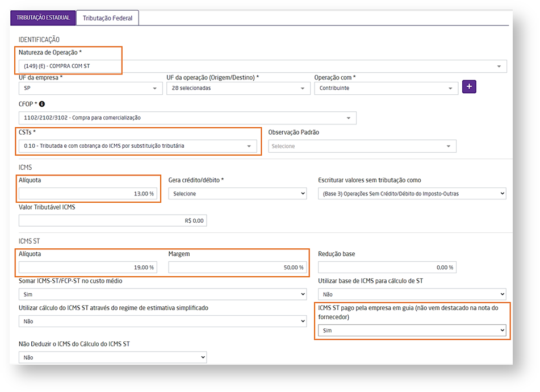
Task: Click the Redução base 0,00 % field
Action: [x=387, y=268]
